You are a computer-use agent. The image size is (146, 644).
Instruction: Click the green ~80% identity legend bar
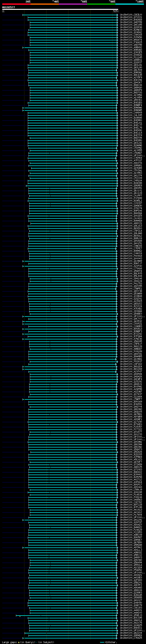[x=101, y=4]
